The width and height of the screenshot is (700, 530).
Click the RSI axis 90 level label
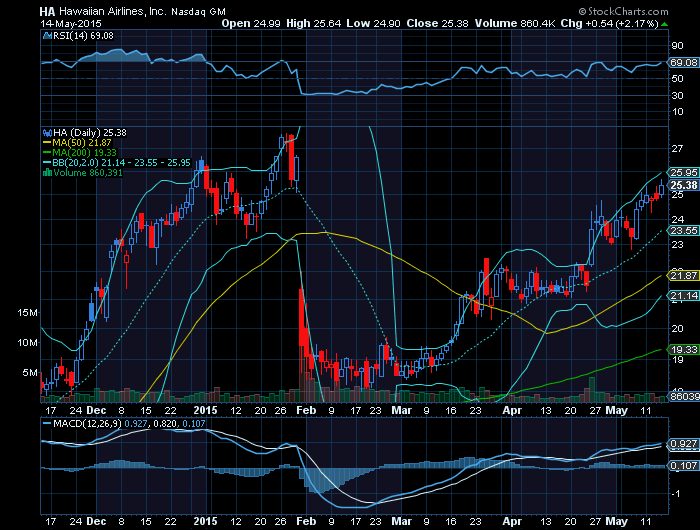click(x=677, y=46)
